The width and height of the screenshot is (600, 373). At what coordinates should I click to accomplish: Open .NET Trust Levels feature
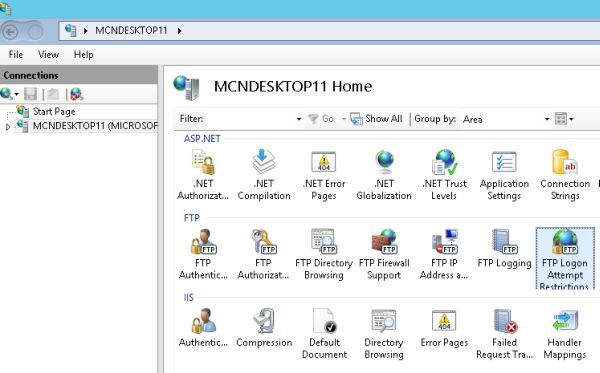444,175
